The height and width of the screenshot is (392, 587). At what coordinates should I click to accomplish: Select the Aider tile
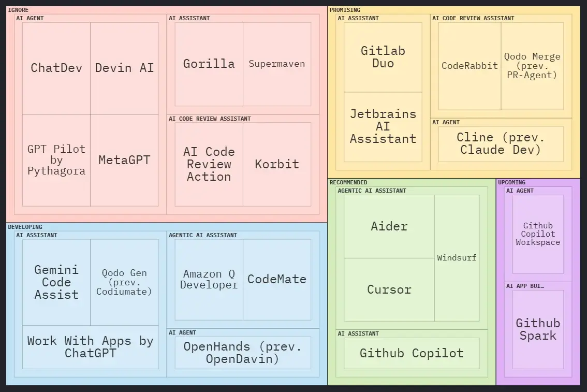[x=389, y=226]
